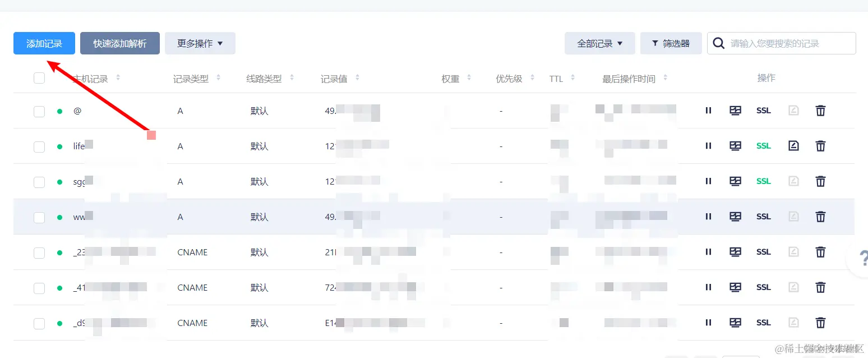868x358 pixels.
Task: Check the ww record checkbox
Action: click(x=39, y=217)
